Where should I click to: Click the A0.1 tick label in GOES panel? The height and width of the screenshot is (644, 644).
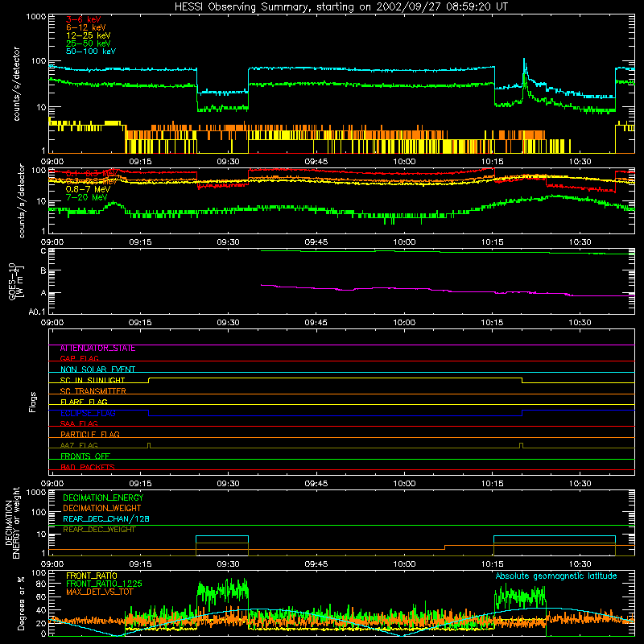pos(37,312)
